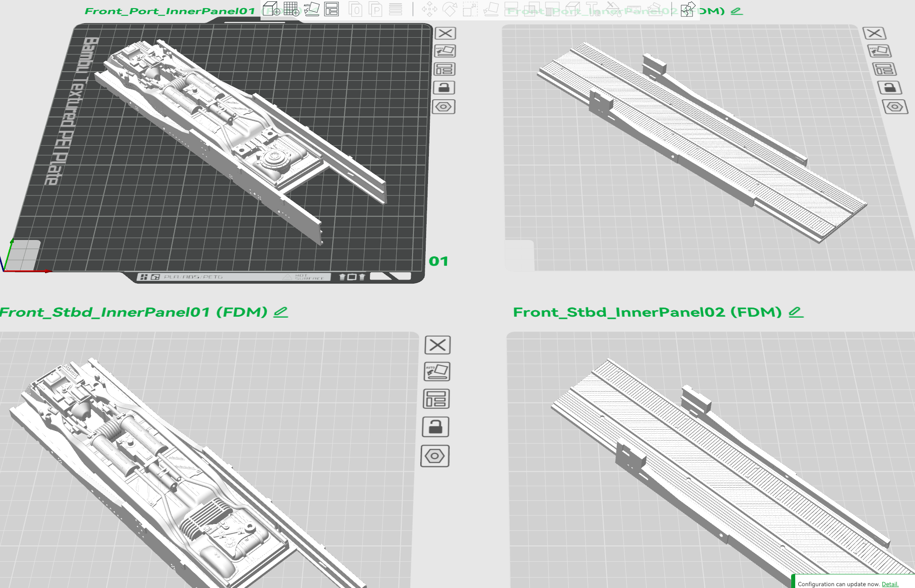Edit name of Front_Stbd_InnerPanel02 plate
915x588 pixels.
pyautogui.click(x=796, y=312)
